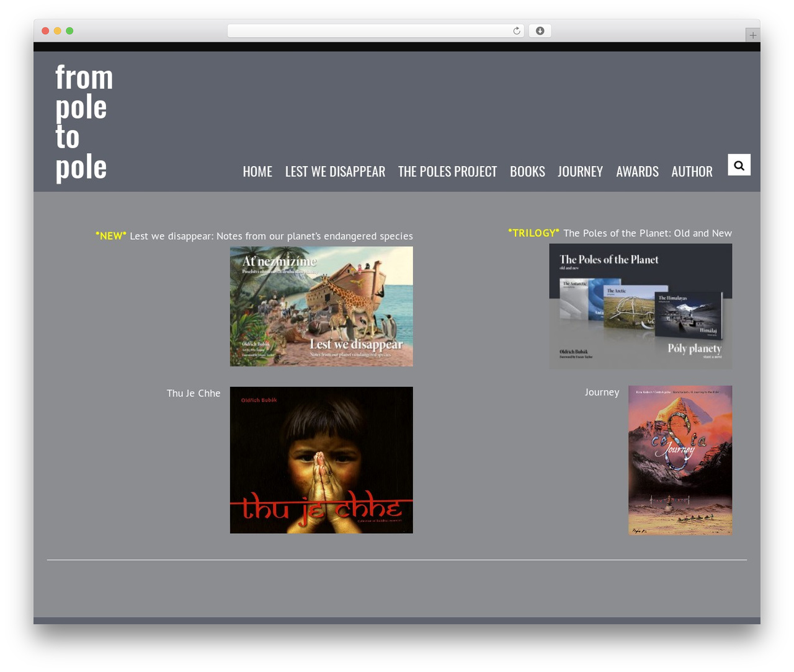
Task: Open the LEST WE DISAPPEAR menu item
Action: click(x=335, y=172)
